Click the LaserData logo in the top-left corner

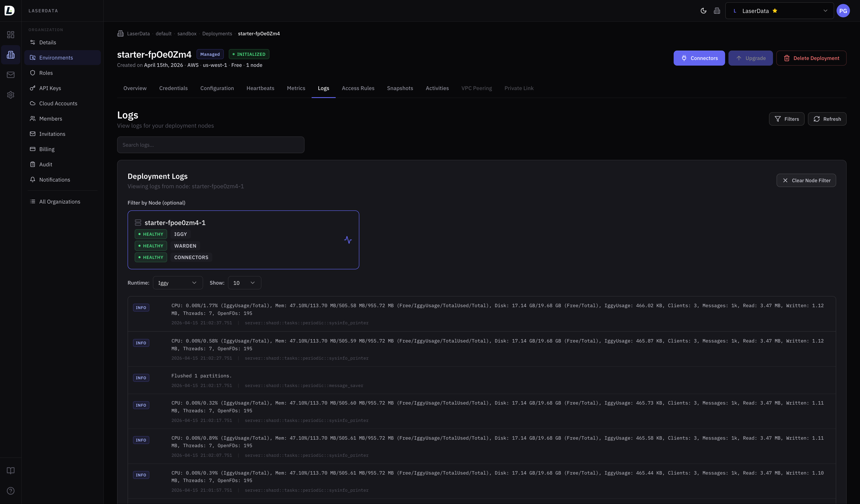point(9,11)
